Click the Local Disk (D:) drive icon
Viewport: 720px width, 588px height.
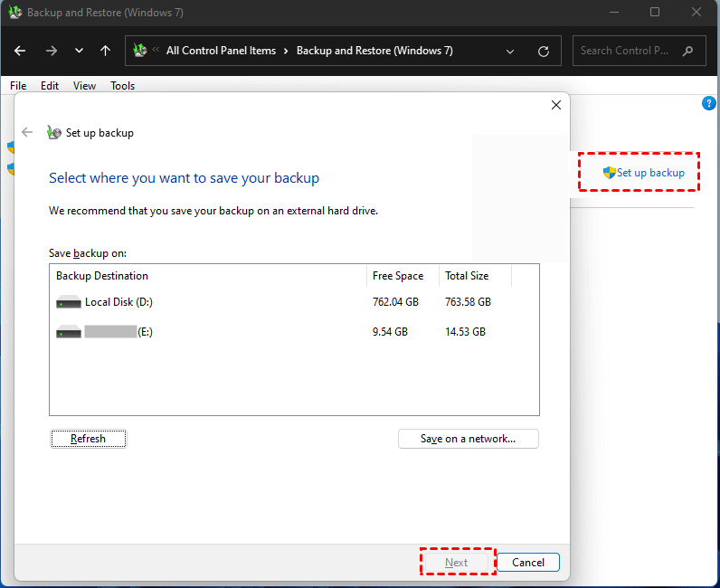click(69, 302)
